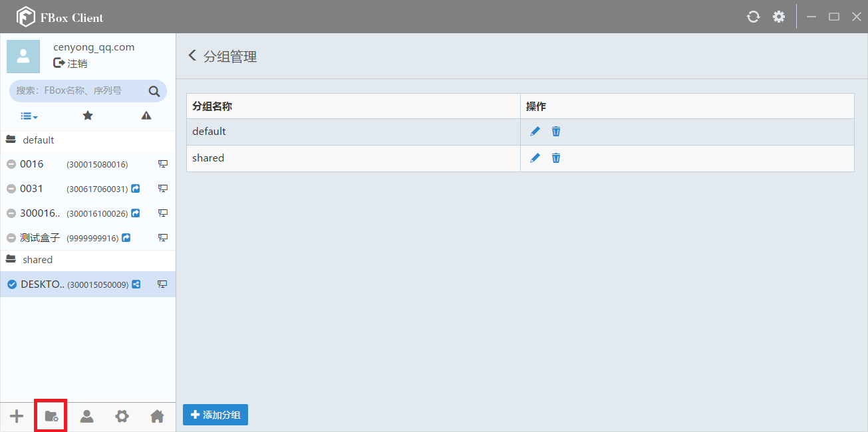Open bottom bar settings gear icon
868x432 pixels.
[122, 416]
